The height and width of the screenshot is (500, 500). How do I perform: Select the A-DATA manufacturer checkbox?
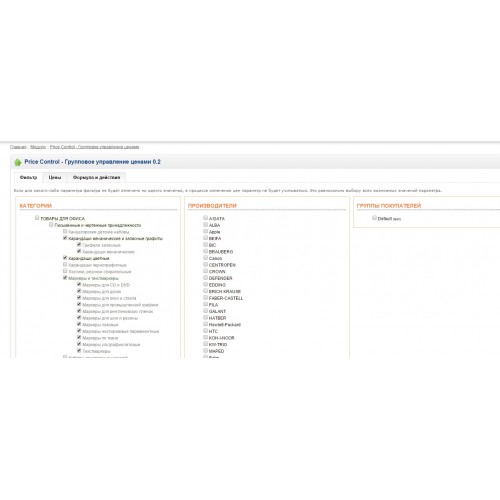click(x=206, y=218)
